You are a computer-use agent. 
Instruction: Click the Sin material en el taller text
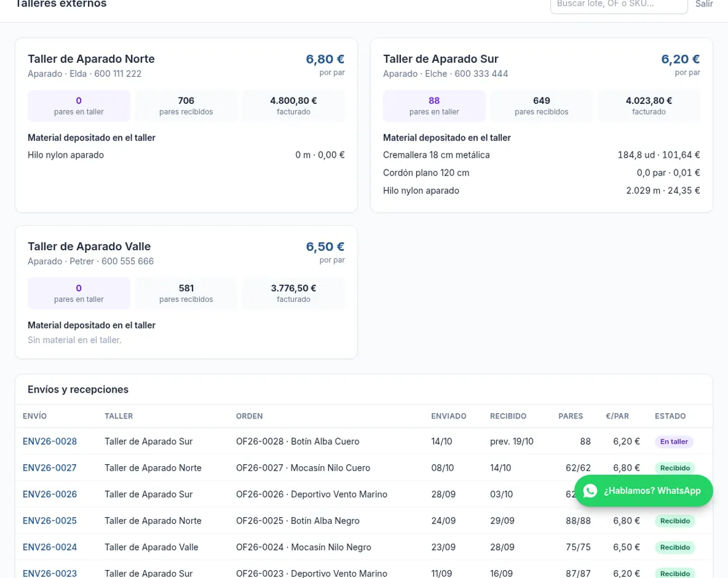pyautogui.click(x=74, y=340)
